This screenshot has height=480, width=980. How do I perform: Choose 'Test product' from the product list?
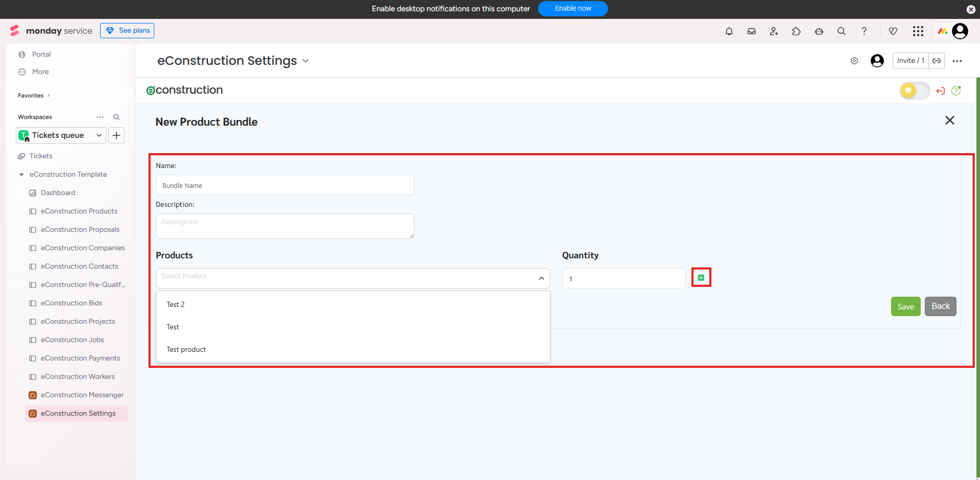coord(186,350)
